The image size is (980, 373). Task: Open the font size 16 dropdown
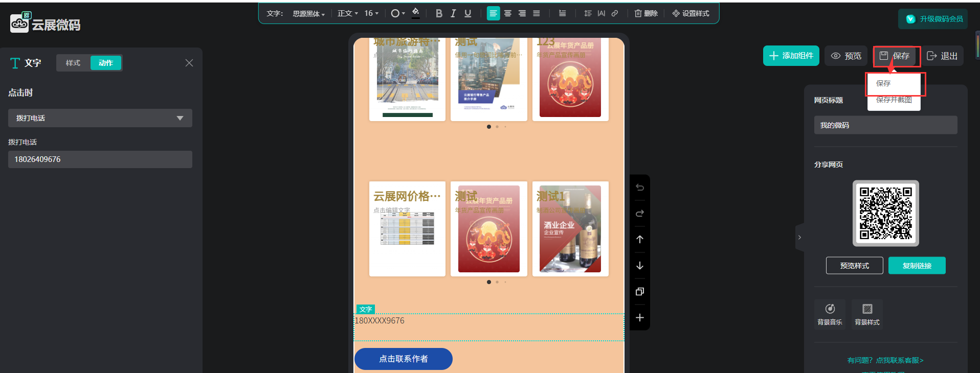371,14
